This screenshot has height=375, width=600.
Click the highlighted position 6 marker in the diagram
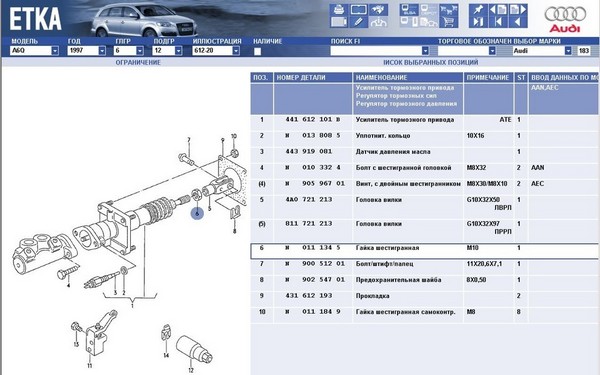[x=197, y=213]
